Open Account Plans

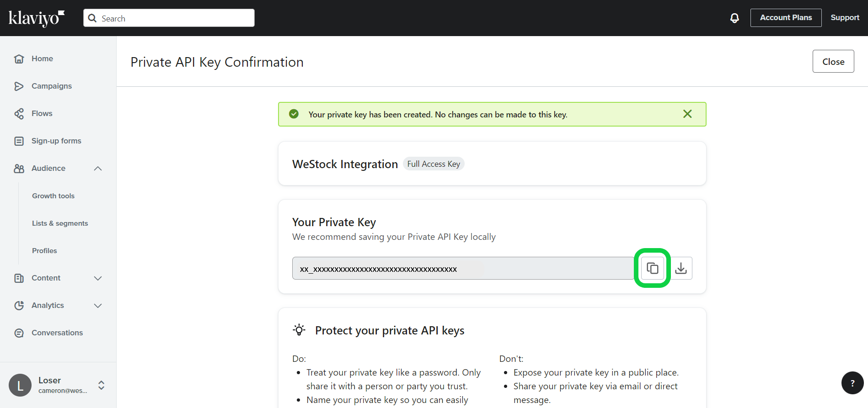pyautogui.click(x=786, y=18)
